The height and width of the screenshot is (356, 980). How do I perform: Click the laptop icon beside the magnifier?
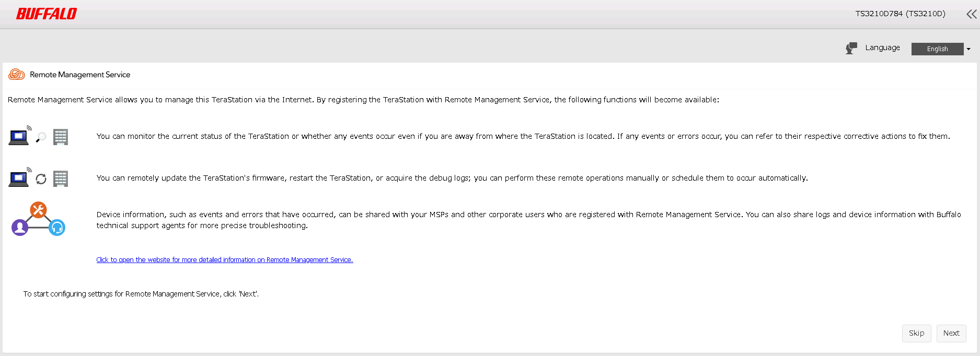point(19,137)
